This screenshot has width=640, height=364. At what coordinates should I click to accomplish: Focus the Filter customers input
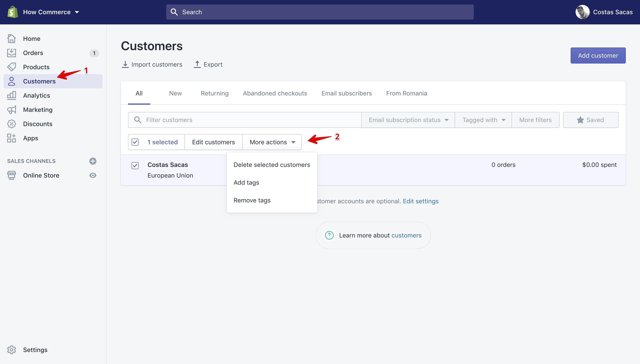point(244,120)
